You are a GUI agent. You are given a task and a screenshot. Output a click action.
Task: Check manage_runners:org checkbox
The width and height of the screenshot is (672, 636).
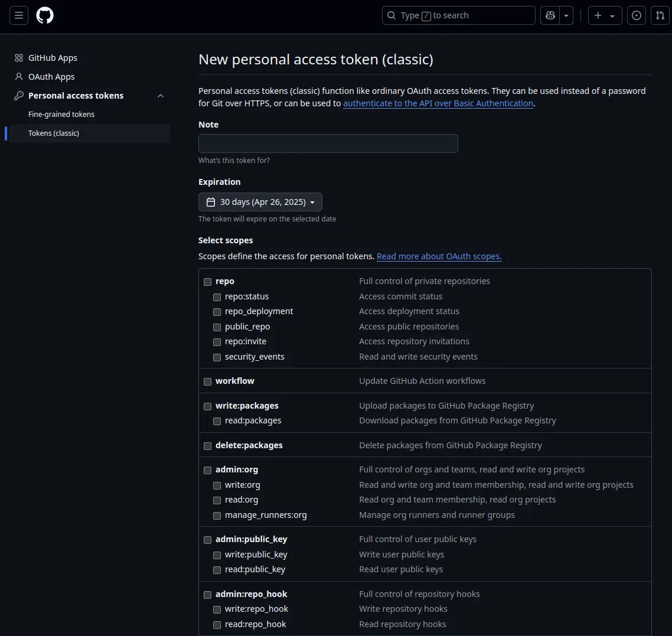click(217, 516)
